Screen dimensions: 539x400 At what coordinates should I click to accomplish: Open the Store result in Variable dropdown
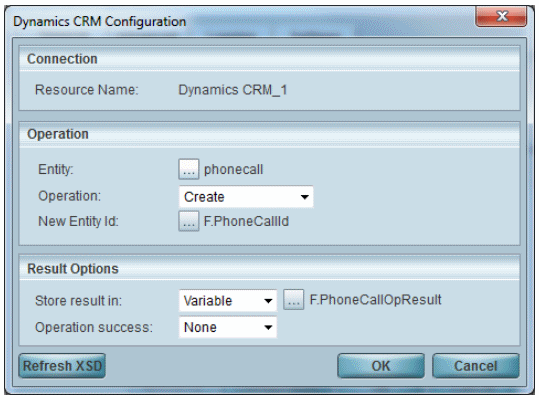(x=228, y=301)
